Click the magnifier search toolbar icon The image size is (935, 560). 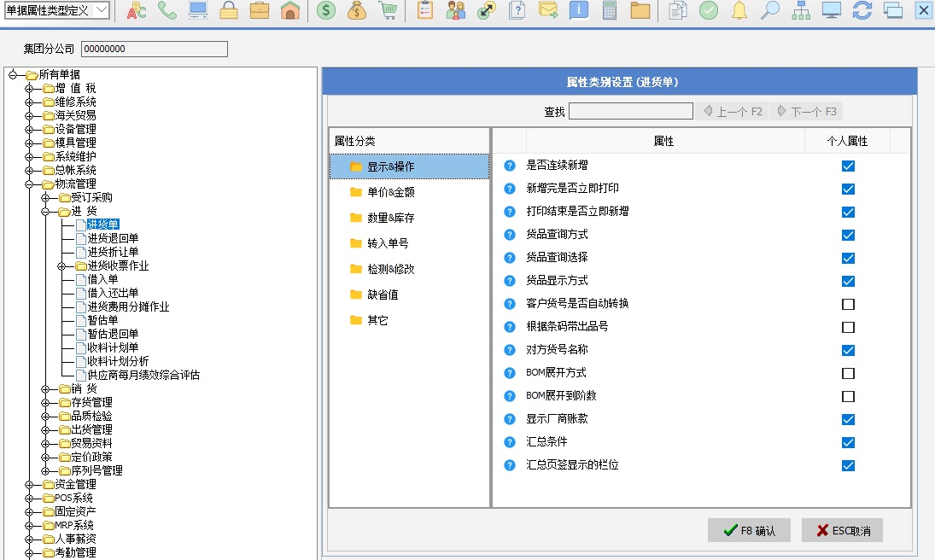click(x=770, y=10)
